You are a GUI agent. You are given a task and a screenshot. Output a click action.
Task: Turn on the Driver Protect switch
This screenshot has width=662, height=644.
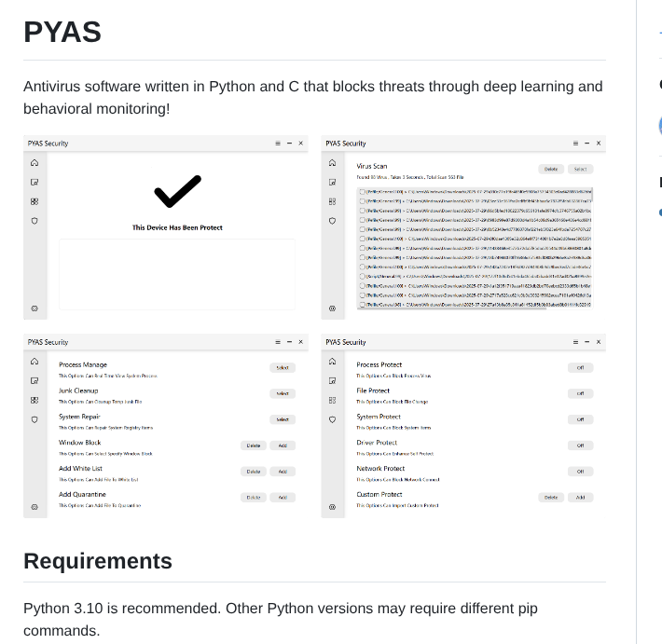point(580,445)
